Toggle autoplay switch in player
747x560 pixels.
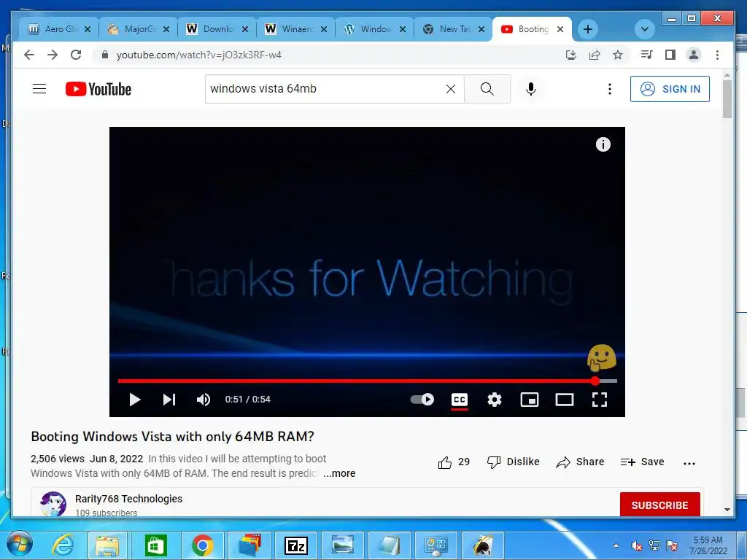[x=422, y=400]
